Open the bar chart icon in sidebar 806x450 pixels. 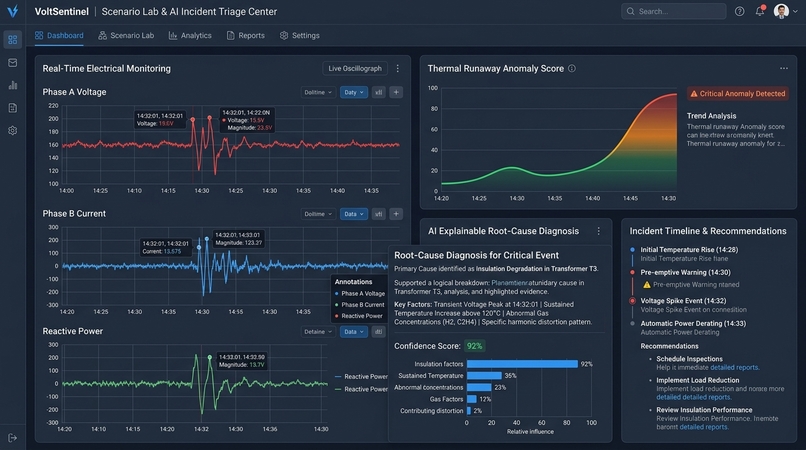(13, 85)
